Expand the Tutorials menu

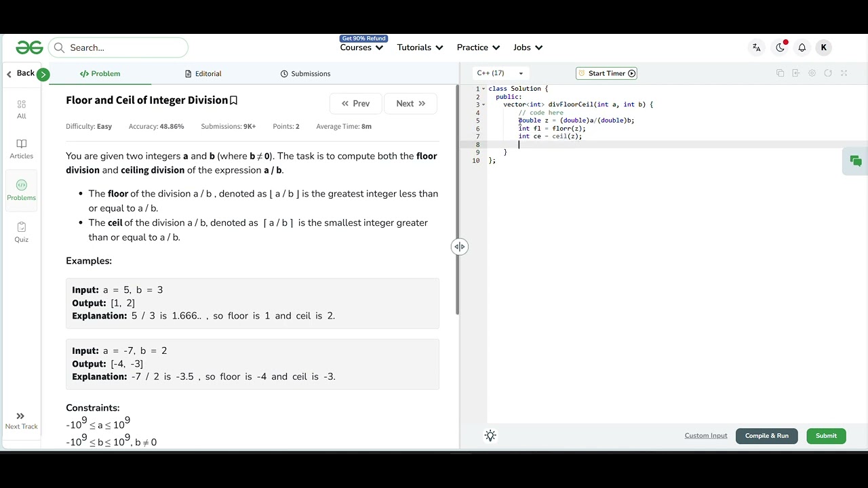420,47
